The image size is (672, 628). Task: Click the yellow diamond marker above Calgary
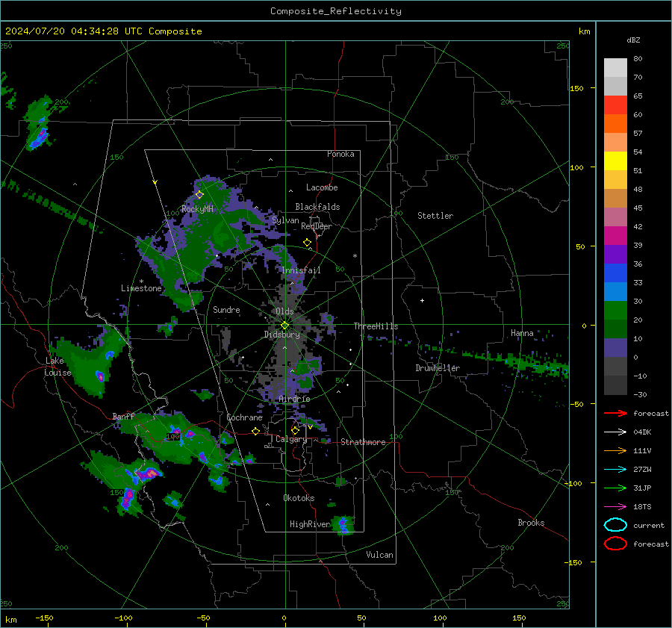pyautogui.click(x=295, y=430)
